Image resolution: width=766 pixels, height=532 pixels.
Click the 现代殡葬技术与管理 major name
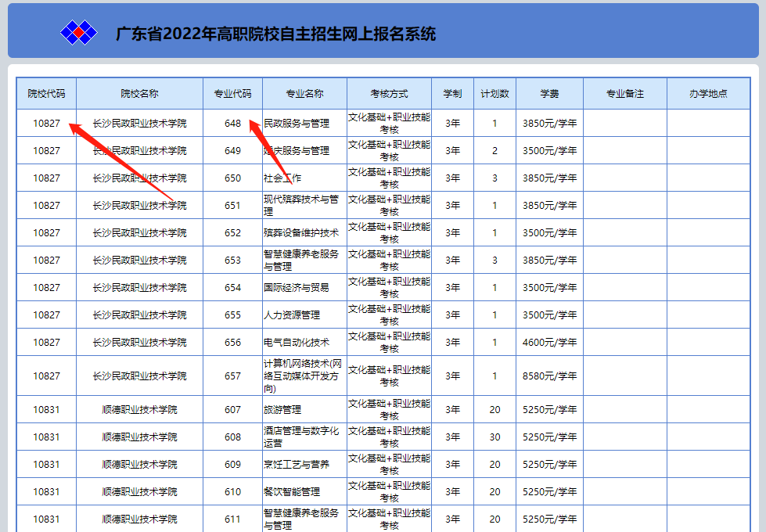(301, 205)
